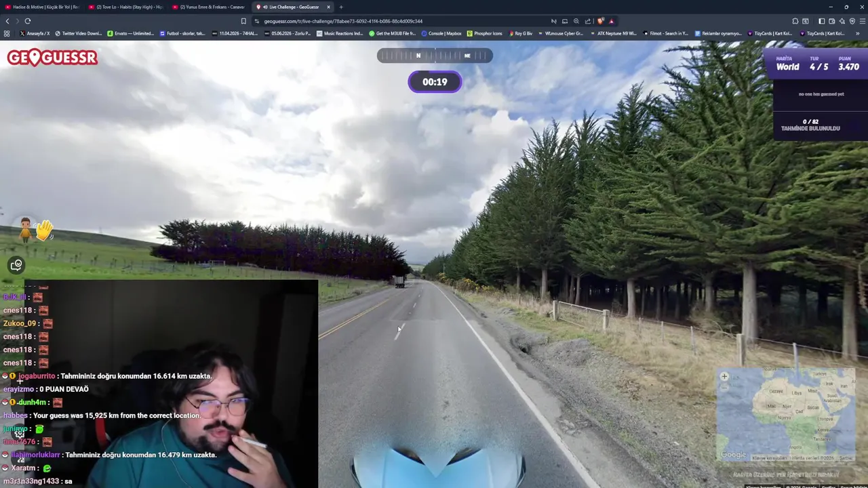Open site settings icon beside the URL

click(x=256, y=21)
